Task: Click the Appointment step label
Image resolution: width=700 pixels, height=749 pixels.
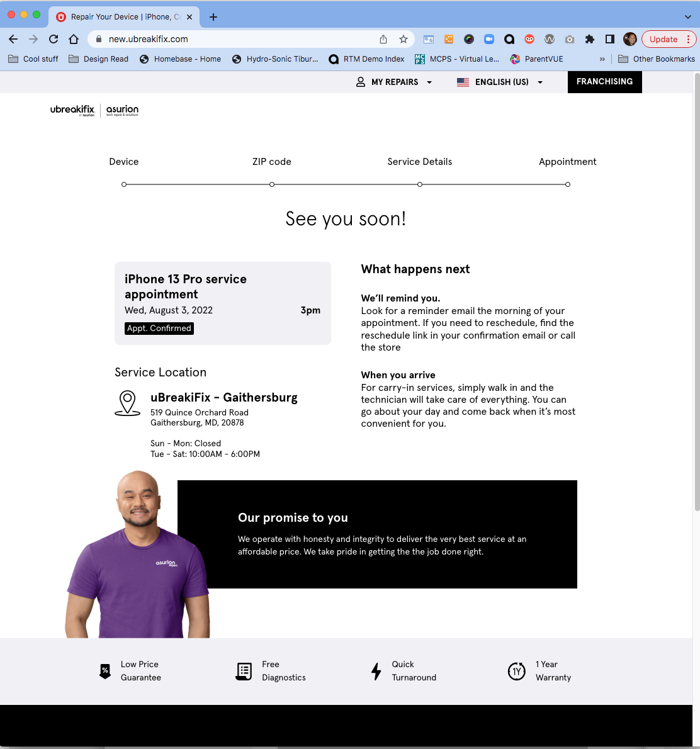Action: tap(568, 162)
